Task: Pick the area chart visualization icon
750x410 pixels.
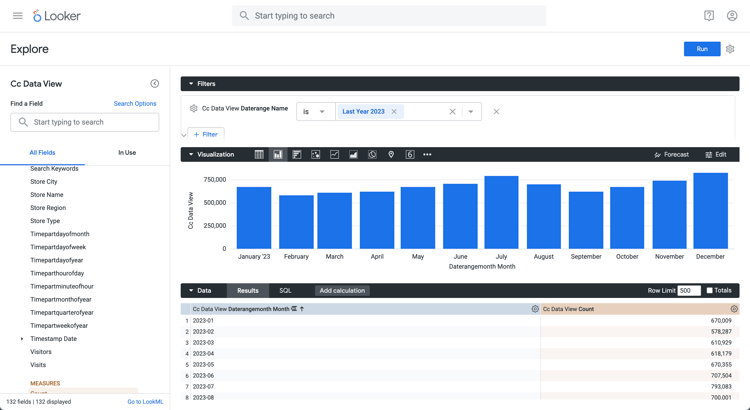Action: [353, 155]
